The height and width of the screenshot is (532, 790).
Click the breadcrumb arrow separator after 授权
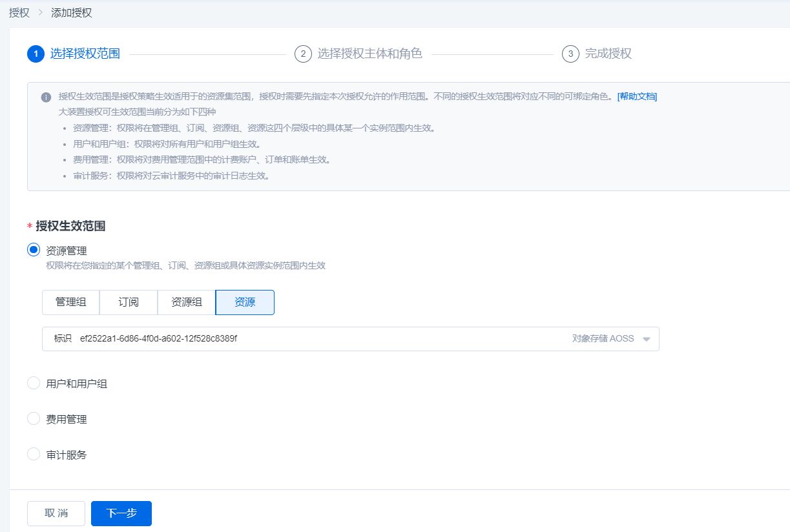(x=40, y=13)
